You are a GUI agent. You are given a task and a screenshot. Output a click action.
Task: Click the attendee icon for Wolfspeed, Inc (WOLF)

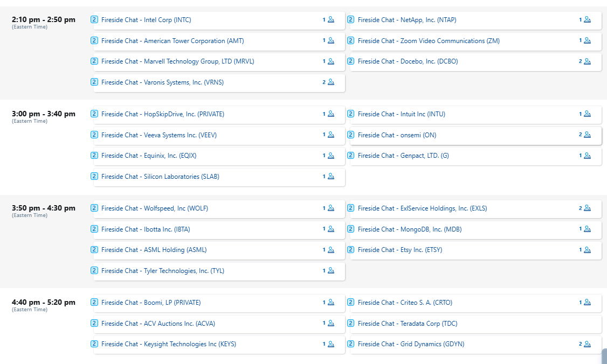pyautogui.click(x=331, y=208)
